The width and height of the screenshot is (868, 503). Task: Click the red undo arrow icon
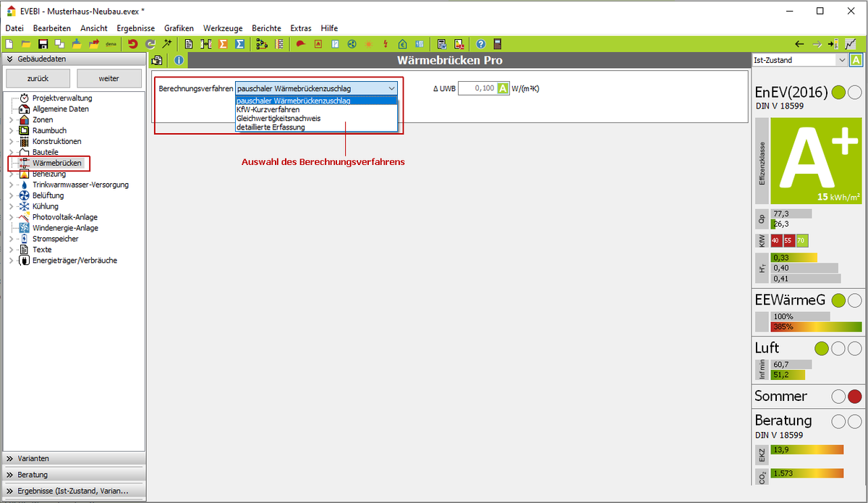(x=132, y=44)
